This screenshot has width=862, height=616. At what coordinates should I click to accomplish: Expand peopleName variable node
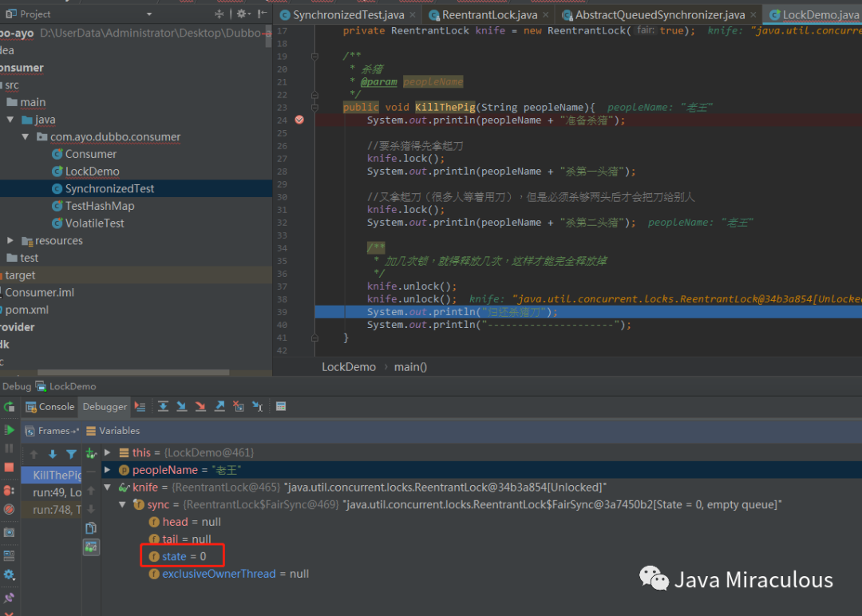click(108, 470)
